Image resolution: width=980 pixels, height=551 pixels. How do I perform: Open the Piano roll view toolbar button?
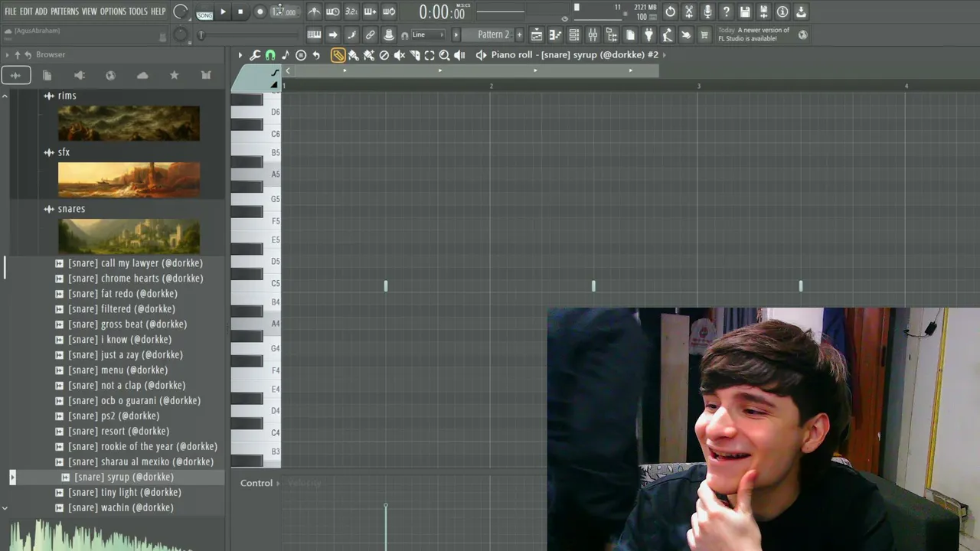click(556, 35)
